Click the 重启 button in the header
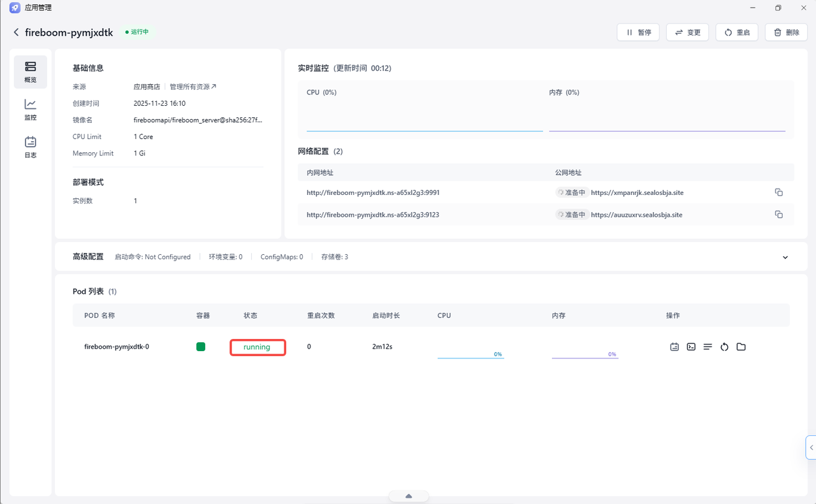 pyautogui.click(x=736, y=32)
